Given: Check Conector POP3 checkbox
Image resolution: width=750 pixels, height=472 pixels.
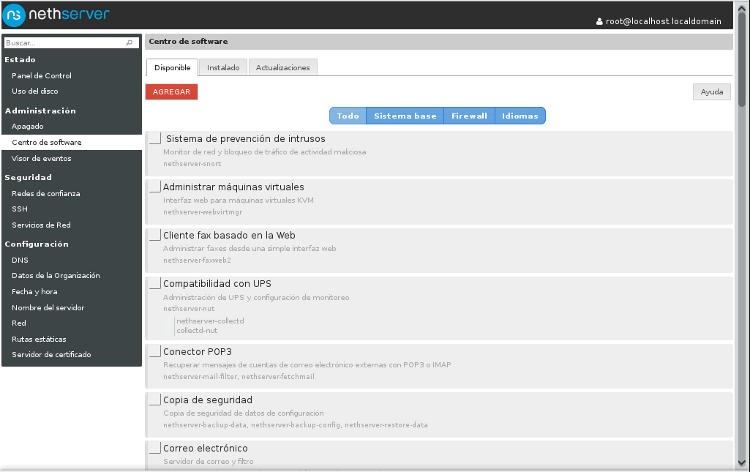Looking at the screenshot, I should [154, 351].
